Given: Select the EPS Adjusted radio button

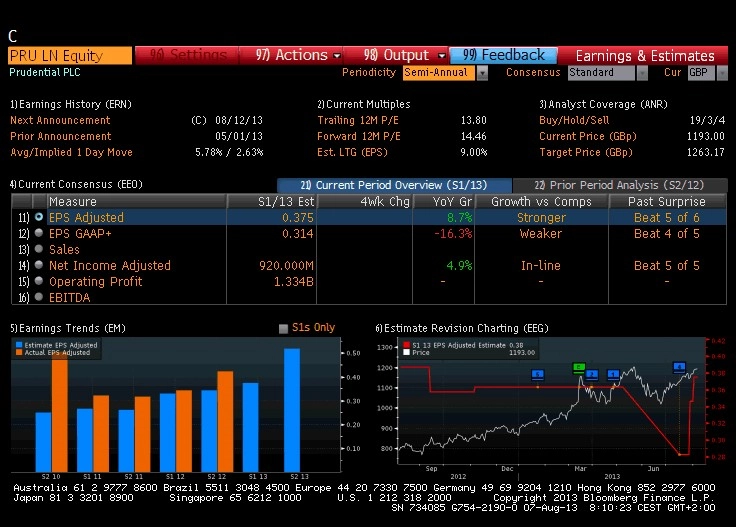Looking at the screenshot, I should pyautogui.click(x=39, y=217).
